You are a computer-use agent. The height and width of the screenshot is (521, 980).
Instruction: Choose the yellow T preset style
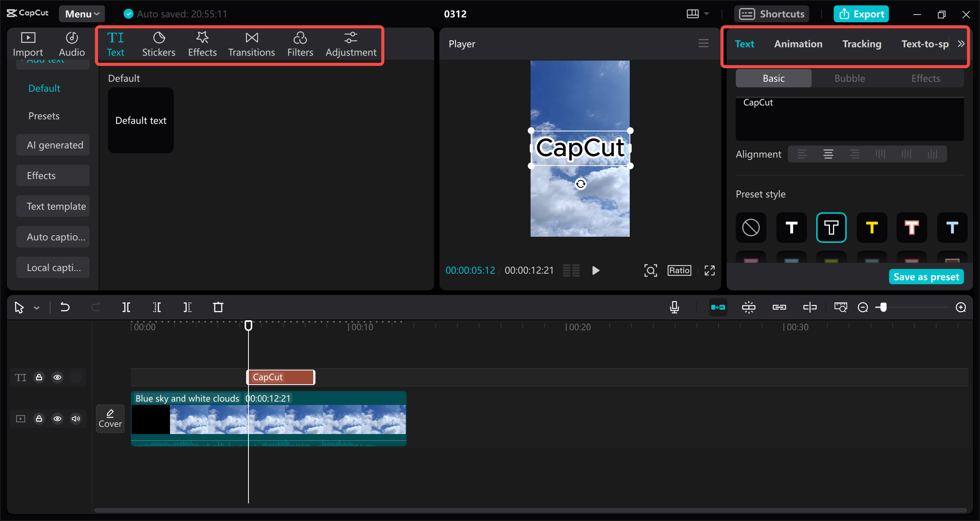point(872,228)
